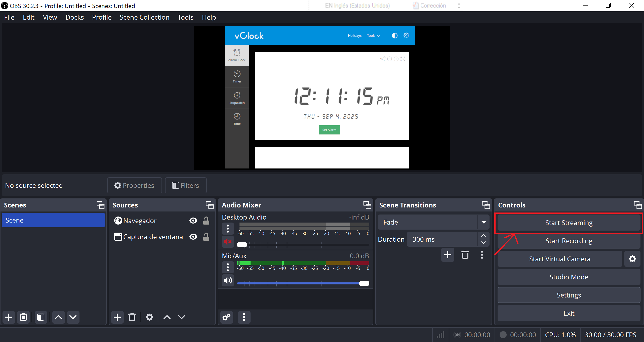Viewport: 644px width, 342px height.
Task: Open advanced audio properties gears icon
Action: (x=226, y=317)
